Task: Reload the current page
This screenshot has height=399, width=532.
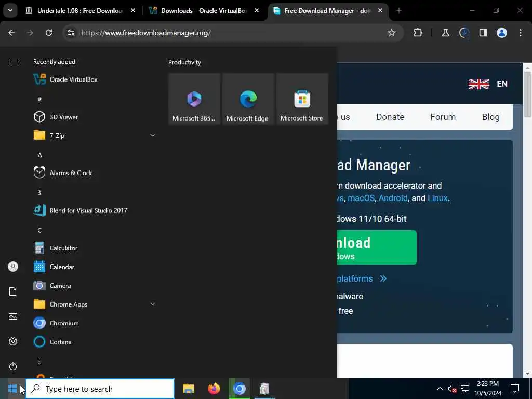Action: [x=49, y=33]
